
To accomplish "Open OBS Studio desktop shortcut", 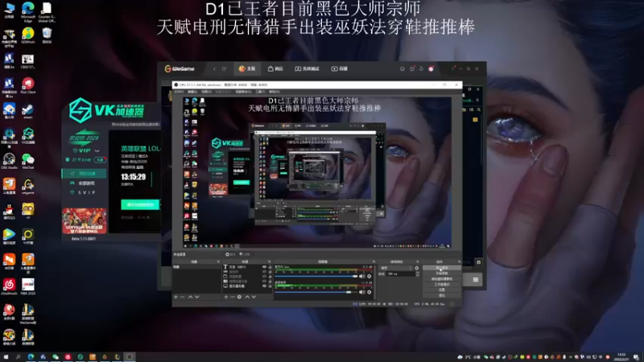I will pos(9,161).
